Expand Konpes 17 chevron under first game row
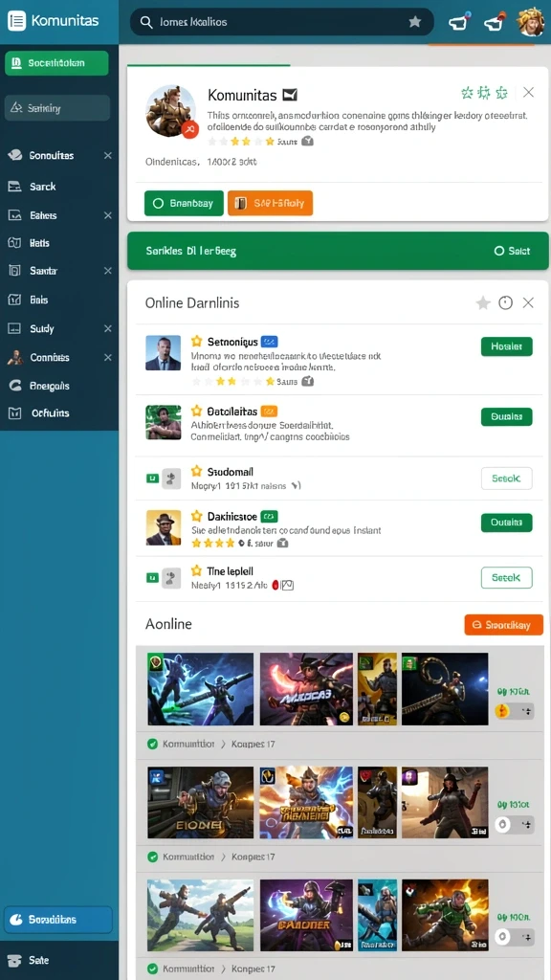This screenshot has width=551, height=980. tap(223, 745)
